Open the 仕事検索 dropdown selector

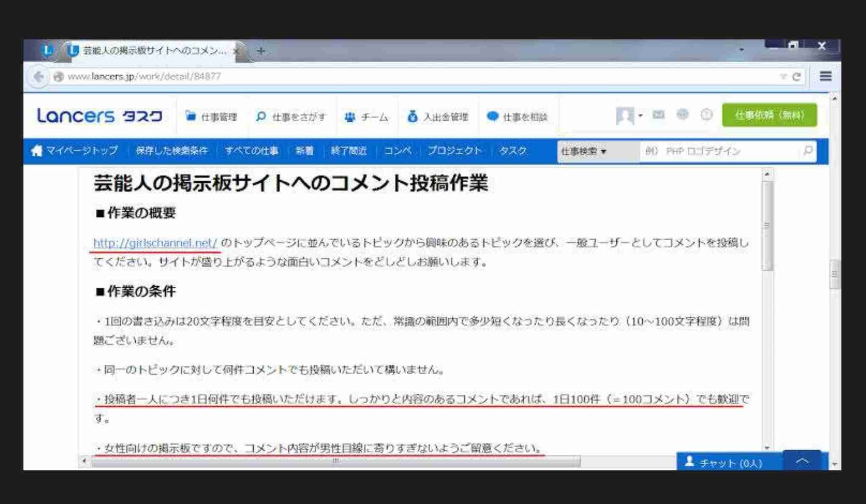(584, 151)
